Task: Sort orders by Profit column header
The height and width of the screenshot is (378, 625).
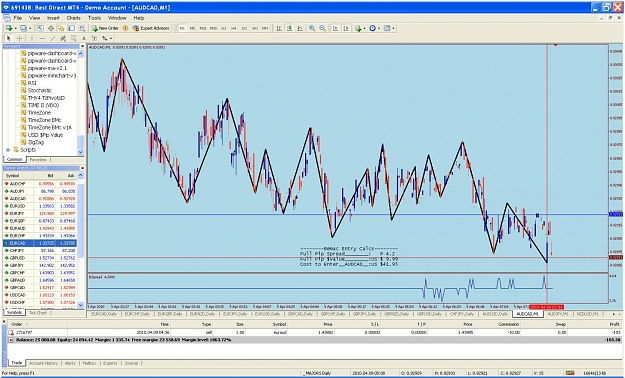Action: (614, 325)
